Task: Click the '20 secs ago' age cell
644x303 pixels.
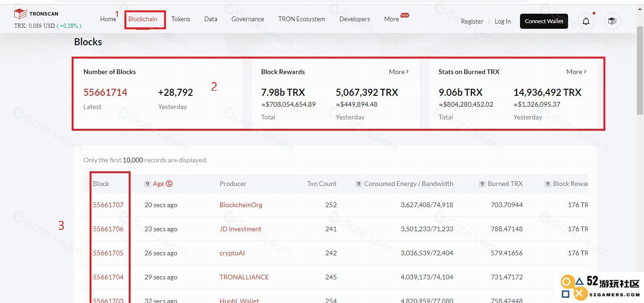Action: 161,205
